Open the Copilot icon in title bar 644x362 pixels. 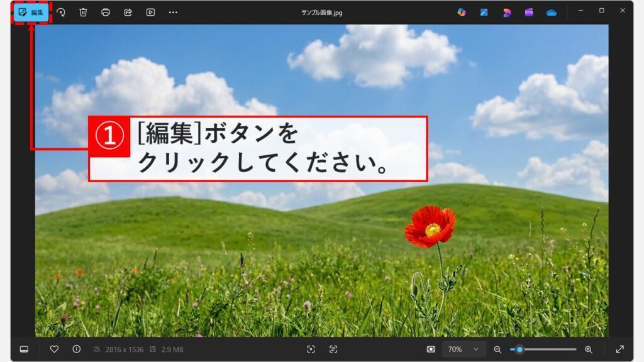point(461,11)
